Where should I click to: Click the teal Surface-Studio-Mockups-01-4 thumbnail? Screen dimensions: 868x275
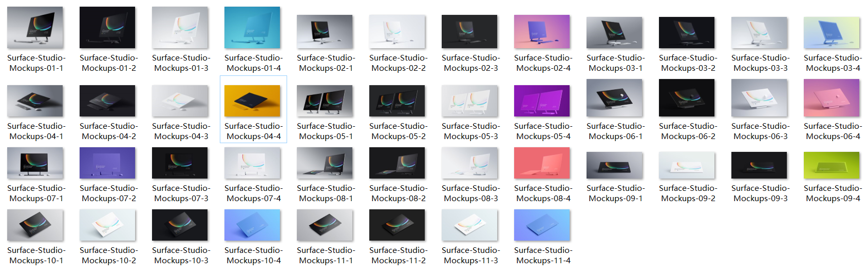(252, 28)
